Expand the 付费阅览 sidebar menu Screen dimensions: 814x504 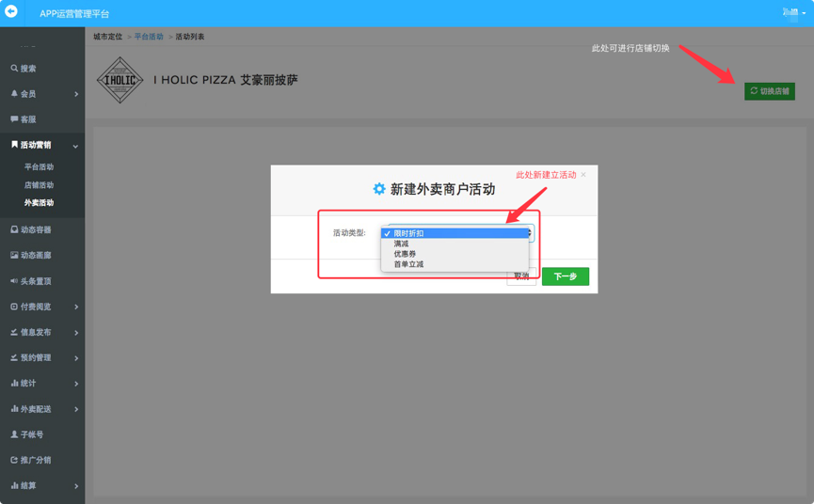point(42,307)
